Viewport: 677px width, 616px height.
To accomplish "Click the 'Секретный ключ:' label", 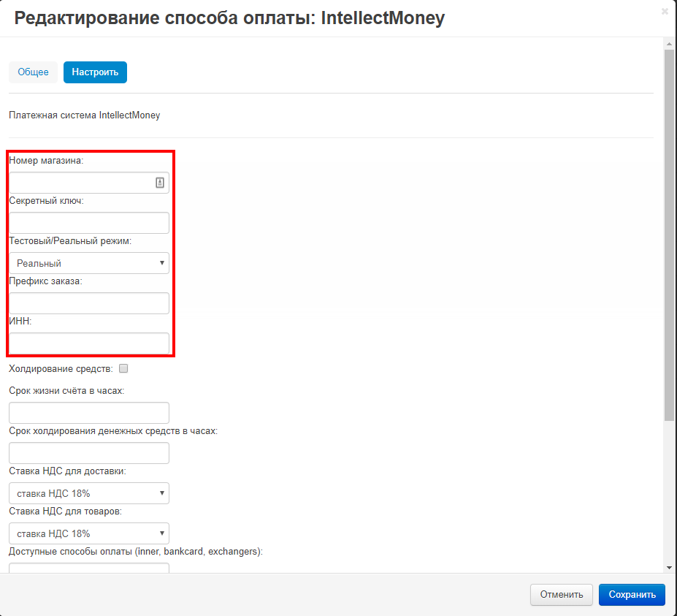I will [x=46, y=201].
